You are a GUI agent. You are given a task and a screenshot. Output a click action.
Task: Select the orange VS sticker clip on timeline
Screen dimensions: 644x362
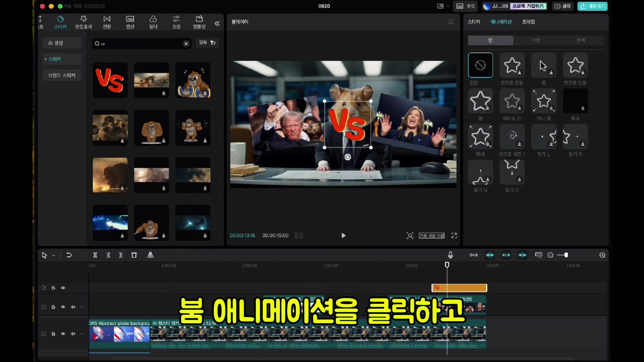point(460,288)
